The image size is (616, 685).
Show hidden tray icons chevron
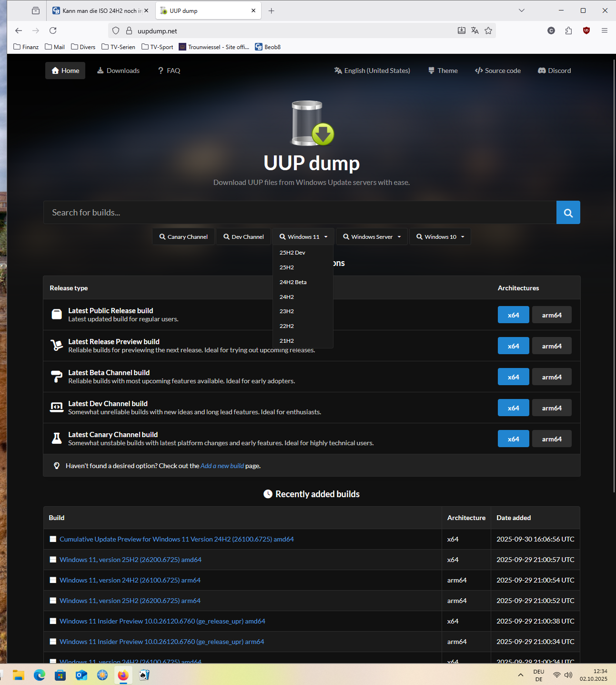coord(521,675)
